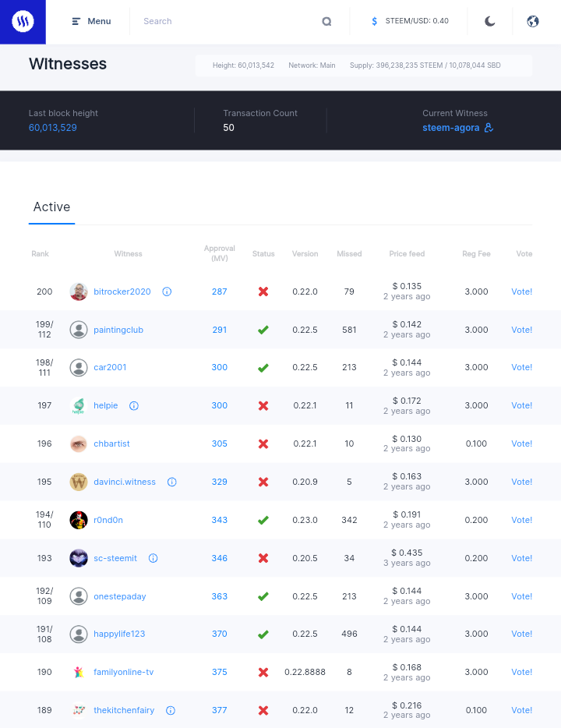Open sc-steemit witness link
Image resolution: width=561 pixels, height=728 pixels.
tap(115, 558)
